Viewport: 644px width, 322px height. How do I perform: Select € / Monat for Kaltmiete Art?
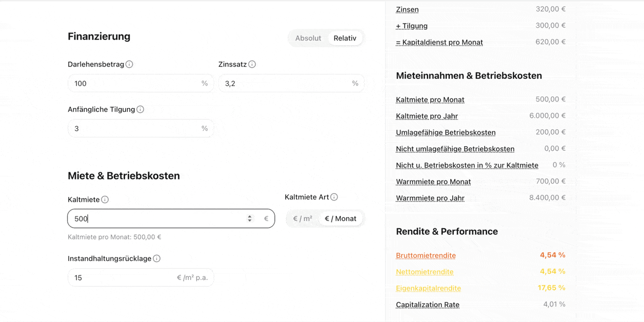pos(340,218)
